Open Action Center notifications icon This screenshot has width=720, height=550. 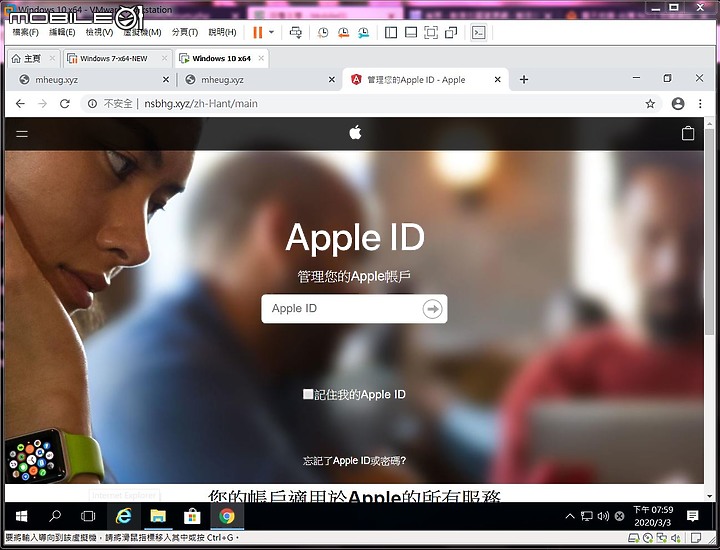[692, 516]
